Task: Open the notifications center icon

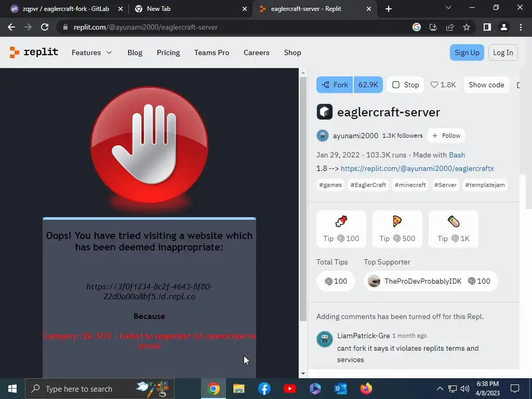Action: tap(515, 389)
